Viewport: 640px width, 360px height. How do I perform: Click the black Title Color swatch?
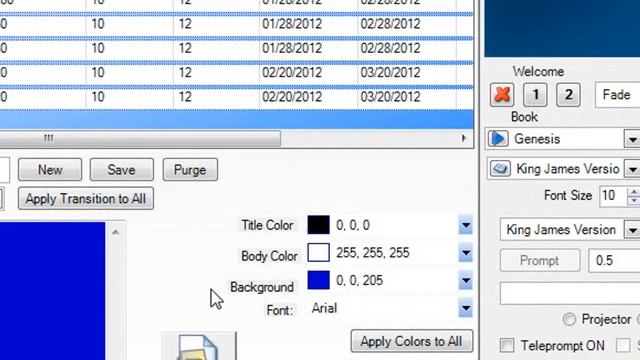click(x=318, y=225)
